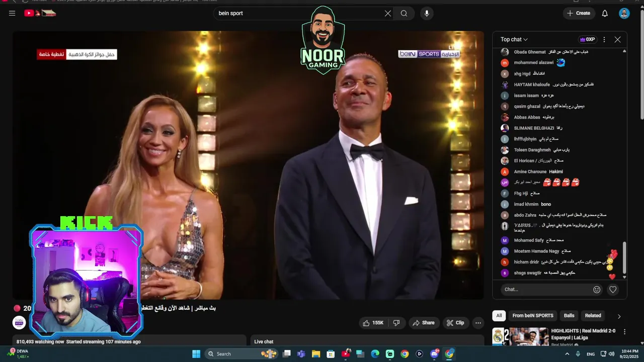Image resolution: width=644 pixels, height=362 pixels.
Task: Click the live video player
Action: [248, 165]
